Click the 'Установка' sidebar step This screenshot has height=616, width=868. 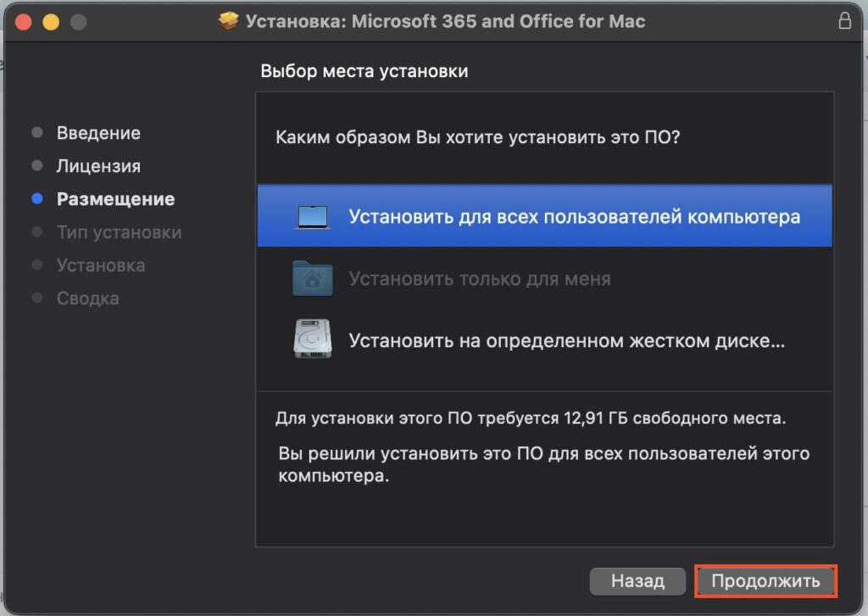[x=101, y=266]
